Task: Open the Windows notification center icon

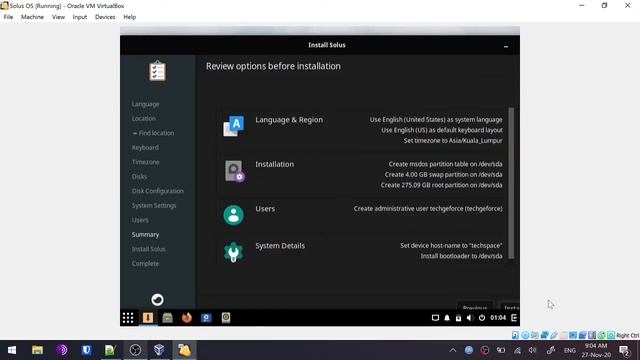Action: (x=624, y=350)
